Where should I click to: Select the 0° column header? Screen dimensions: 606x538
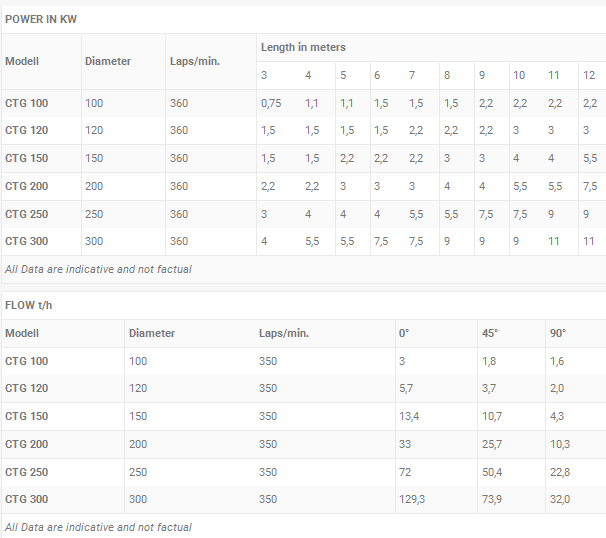[x=405, y=333]
